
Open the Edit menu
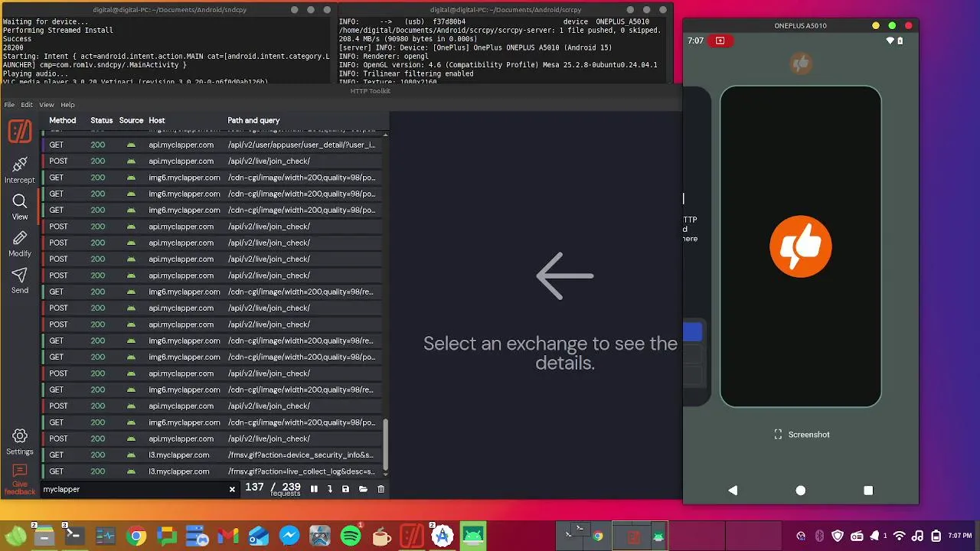pyautogui.click(x=27, y=105)
